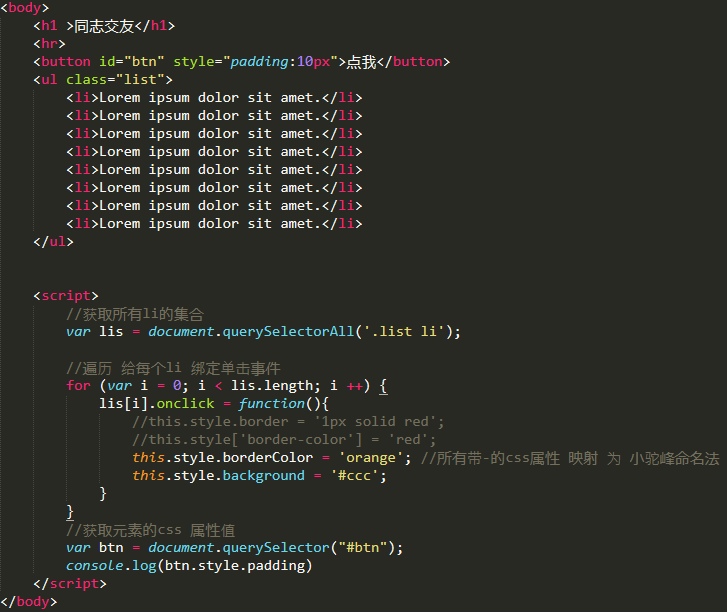Click the closing ul tag
Viewport: 727px width, 612px height.
click(53, 242)
